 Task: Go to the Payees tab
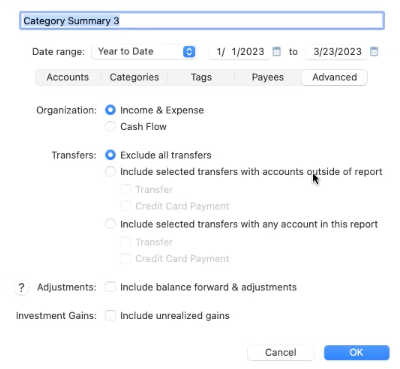coord(268,77)
